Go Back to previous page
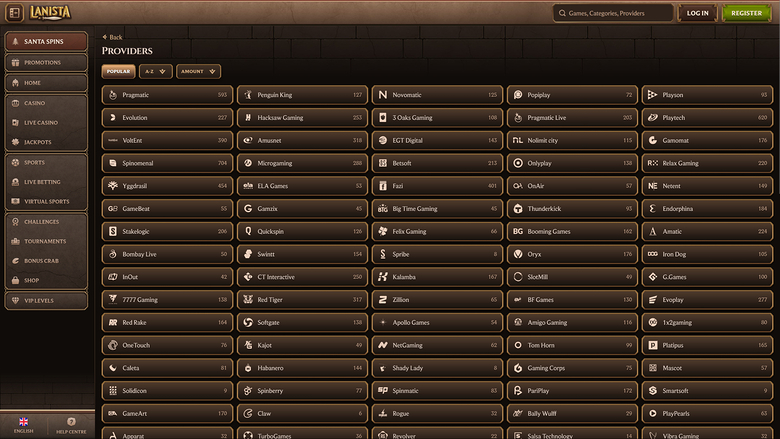780x439 pixels. (x=112, y=37)
